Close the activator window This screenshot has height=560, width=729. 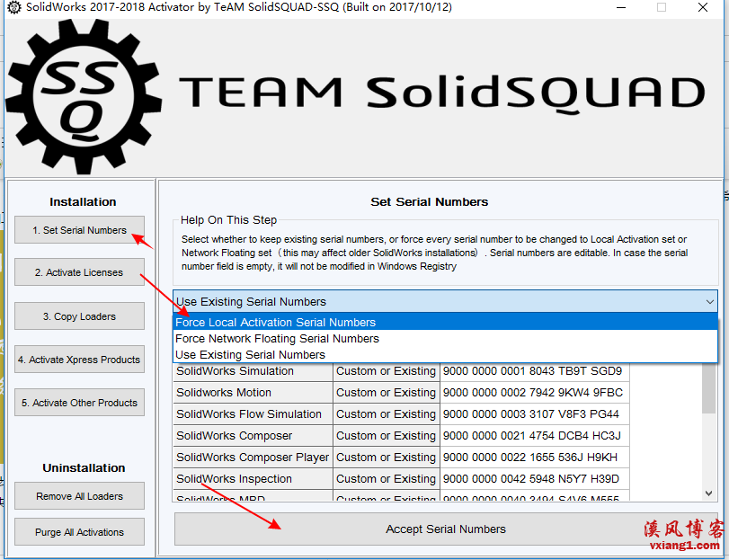pyautogui.click(x=703, y=7)
